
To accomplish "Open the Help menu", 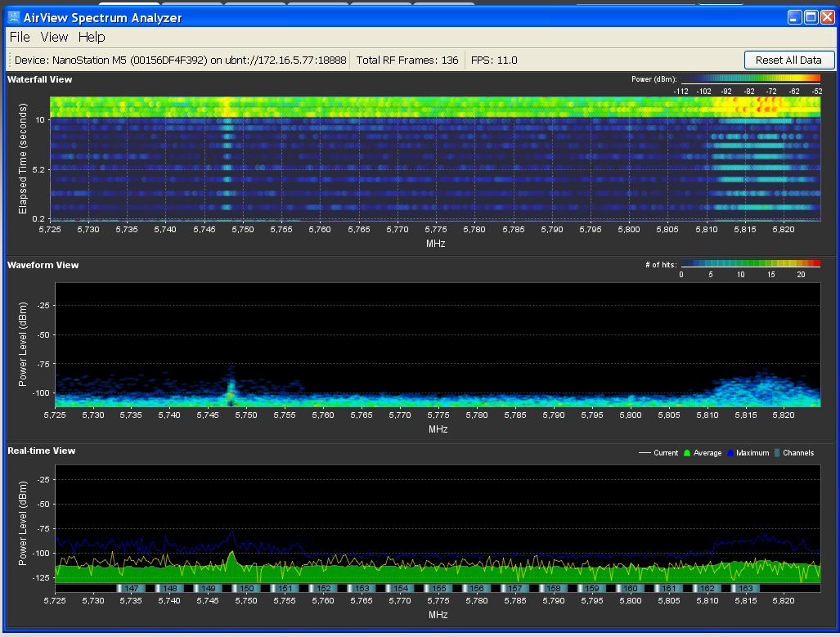I will coord(92,37).
